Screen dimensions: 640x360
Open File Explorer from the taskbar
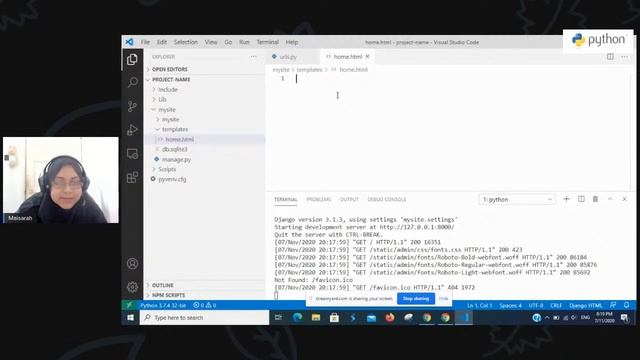(316, 318)
